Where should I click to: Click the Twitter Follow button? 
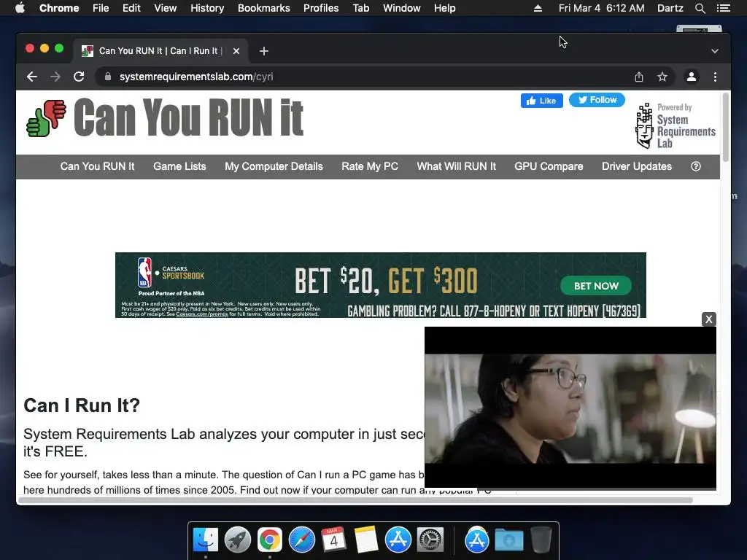tap(597, 100)
